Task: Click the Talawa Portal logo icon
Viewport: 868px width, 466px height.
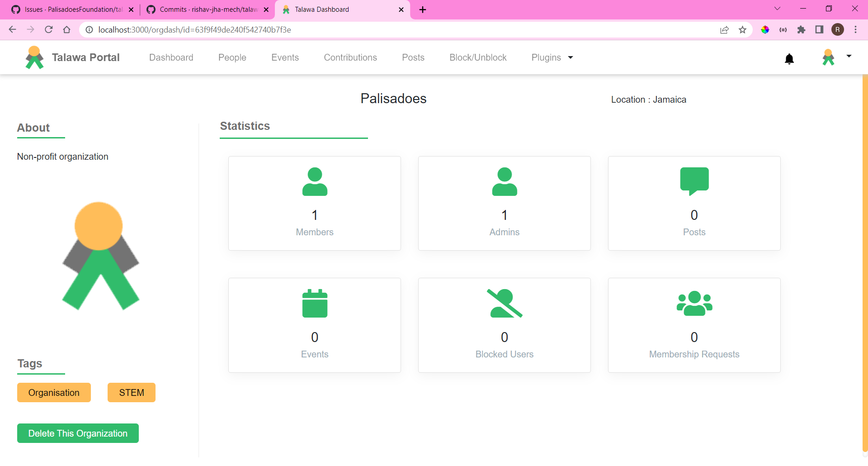Action: pos(34,57)
